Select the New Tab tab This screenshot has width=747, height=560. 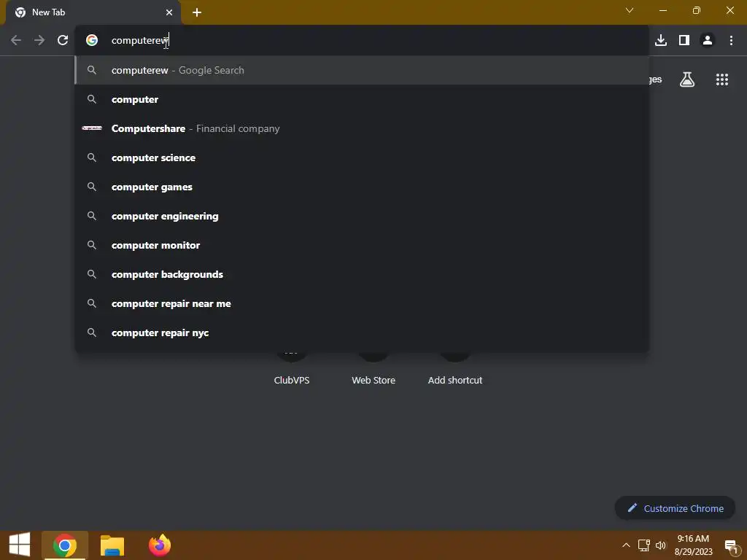93,12
